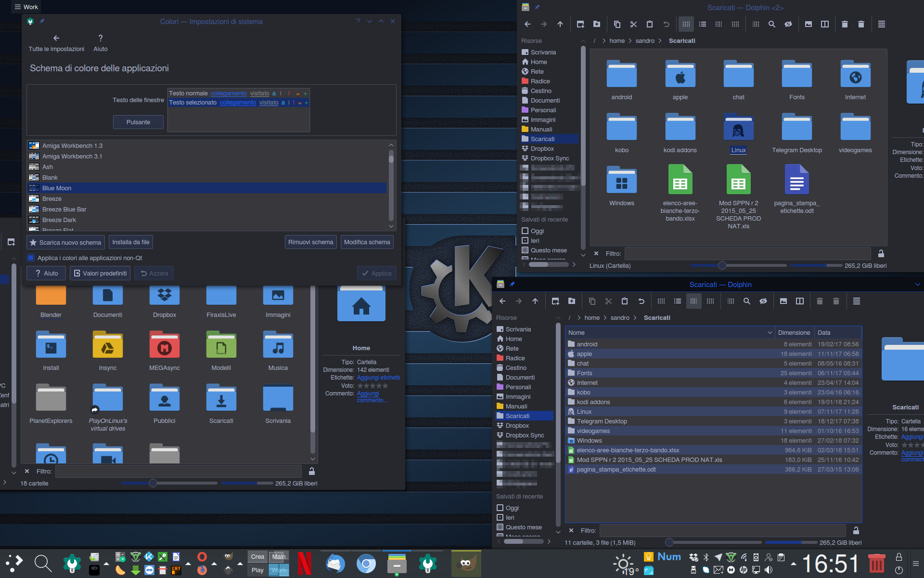
Task: Click the Pulsante preview button
Action: [138, 122]
